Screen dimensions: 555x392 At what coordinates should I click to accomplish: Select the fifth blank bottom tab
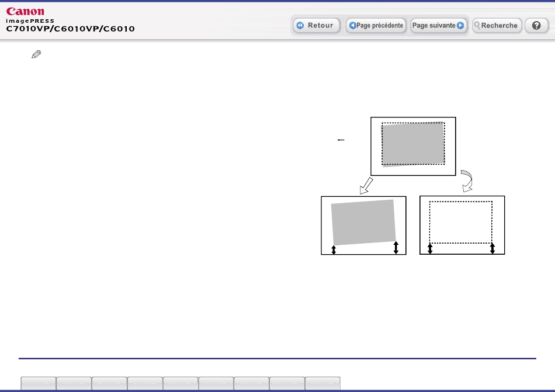tap(181, 383)
